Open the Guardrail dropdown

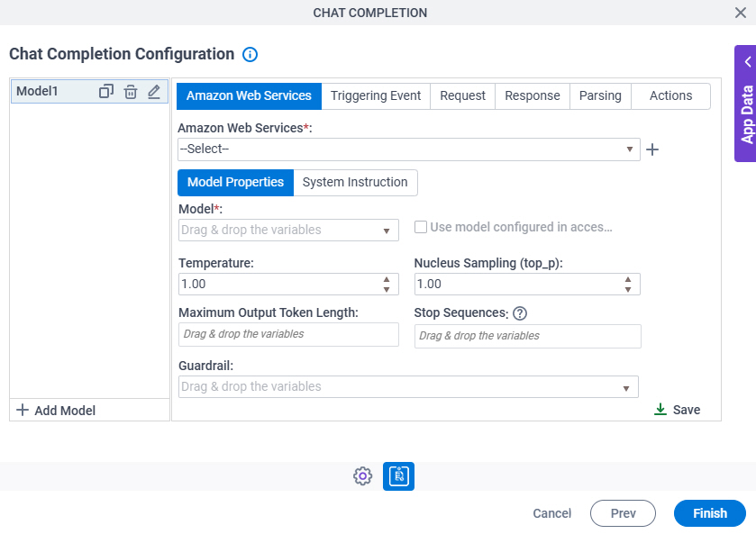(x=408, y=387)
